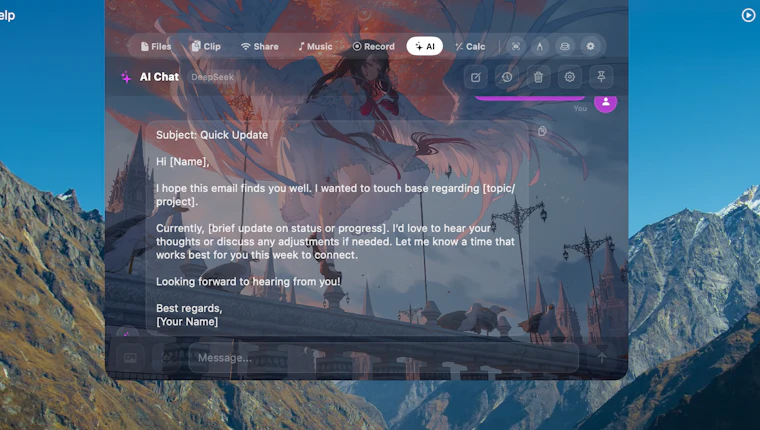This screenshot has height=430, width=760.
Task: Click the "AI Chat" title text
Action: click(159, 77)
